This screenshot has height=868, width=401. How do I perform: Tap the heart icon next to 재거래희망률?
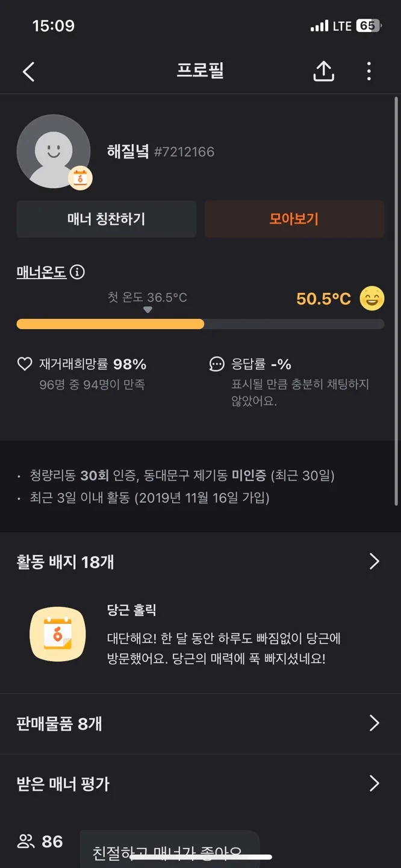pos(24,364)
